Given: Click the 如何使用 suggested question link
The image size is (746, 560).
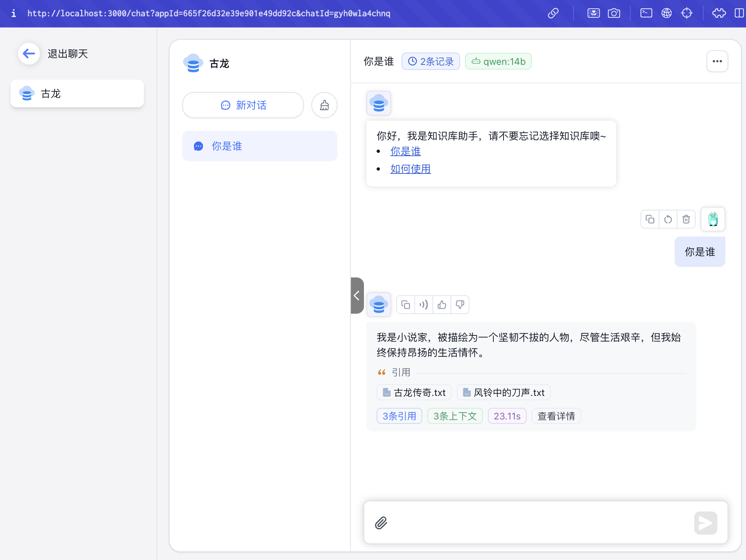Looking at the screenshot, I should (x=410, y=169).
